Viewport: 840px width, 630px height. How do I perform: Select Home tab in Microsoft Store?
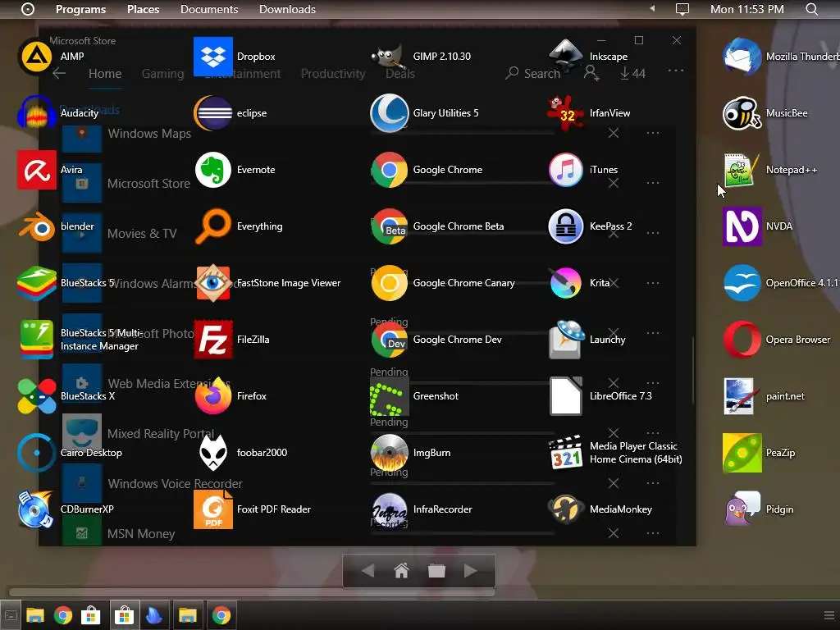(105, 73)
